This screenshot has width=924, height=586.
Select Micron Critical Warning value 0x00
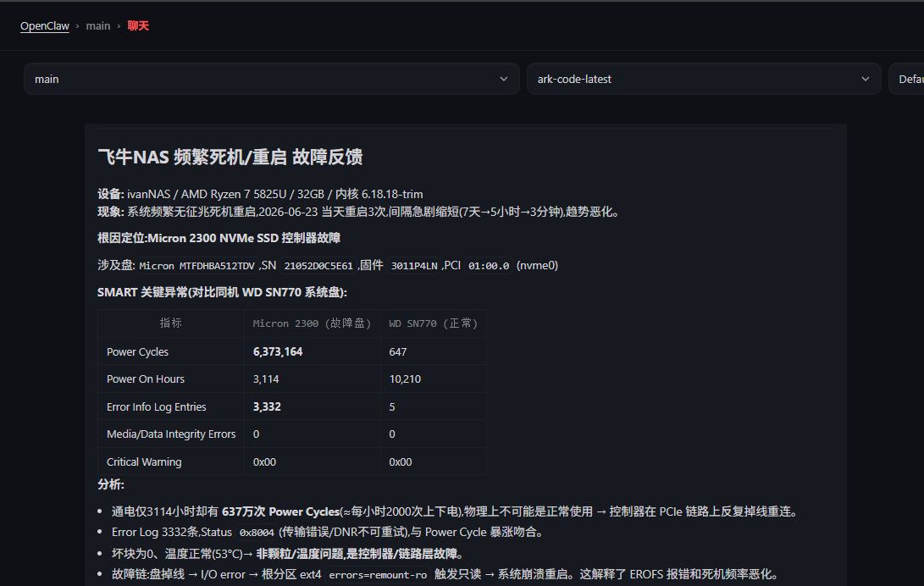pos(264,462)
